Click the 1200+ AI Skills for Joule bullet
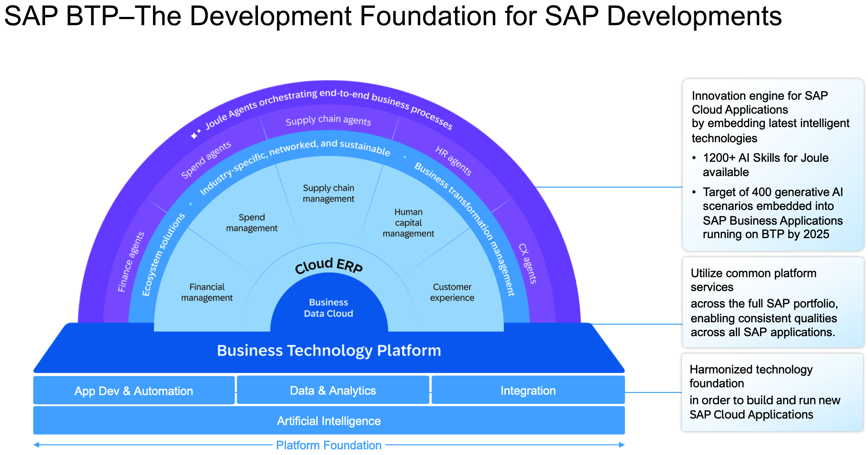Viewport: 868px width, 455px height. 765,165
